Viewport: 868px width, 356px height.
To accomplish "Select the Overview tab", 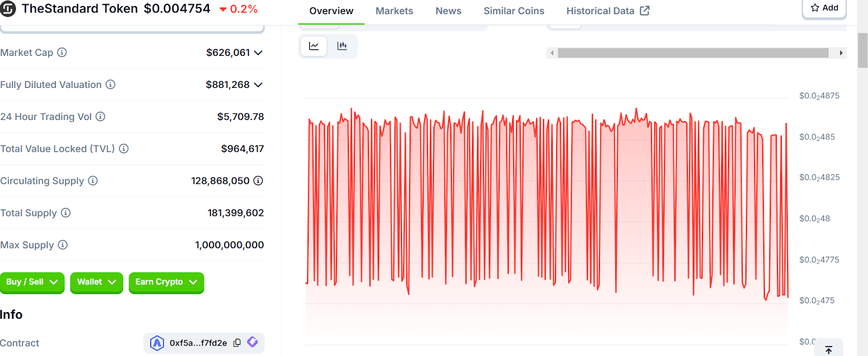I will click(x=331, y=11).
